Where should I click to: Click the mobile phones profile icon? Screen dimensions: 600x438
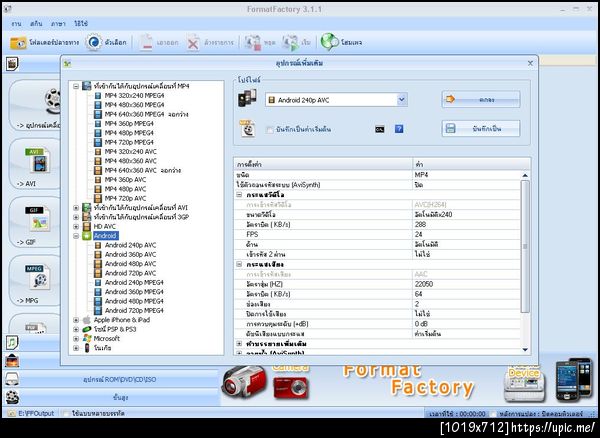pyautogui.click(x=247, y=99)
